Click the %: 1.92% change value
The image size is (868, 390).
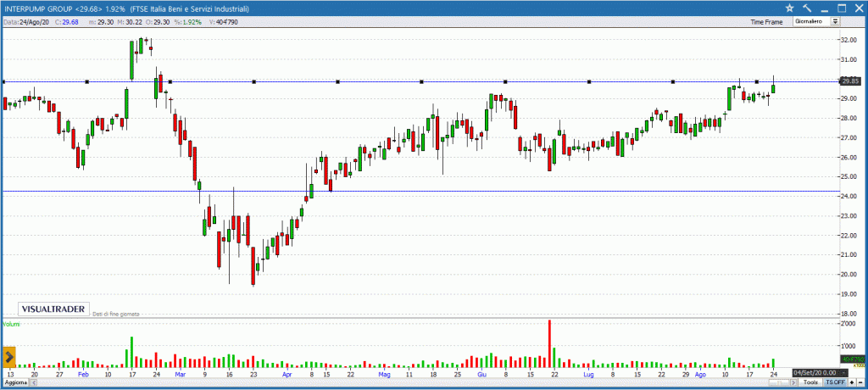[x=189, y=22]
